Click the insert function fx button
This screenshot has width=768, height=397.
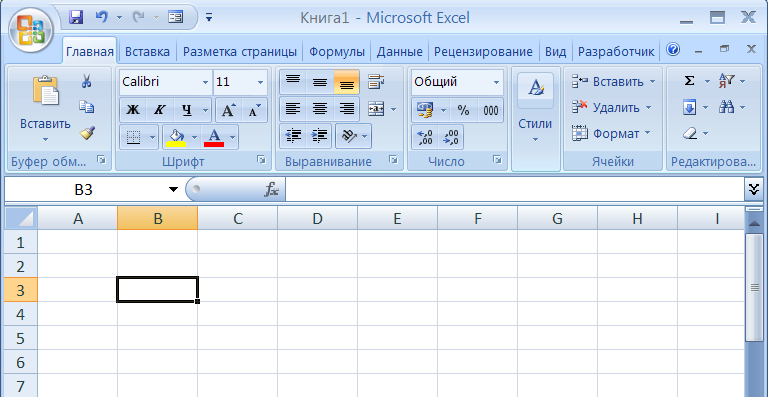coord(272,189)
